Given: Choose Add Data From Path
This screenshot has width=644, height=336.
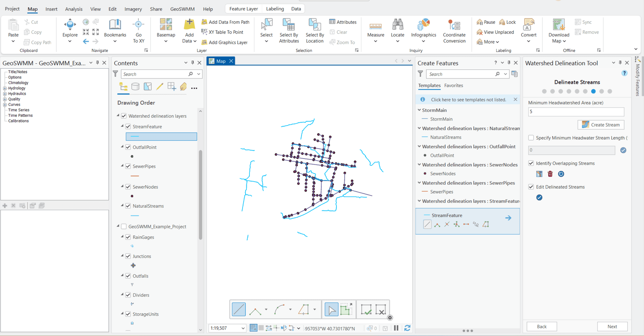Looking at the screenshot, I should pos(225,22).
